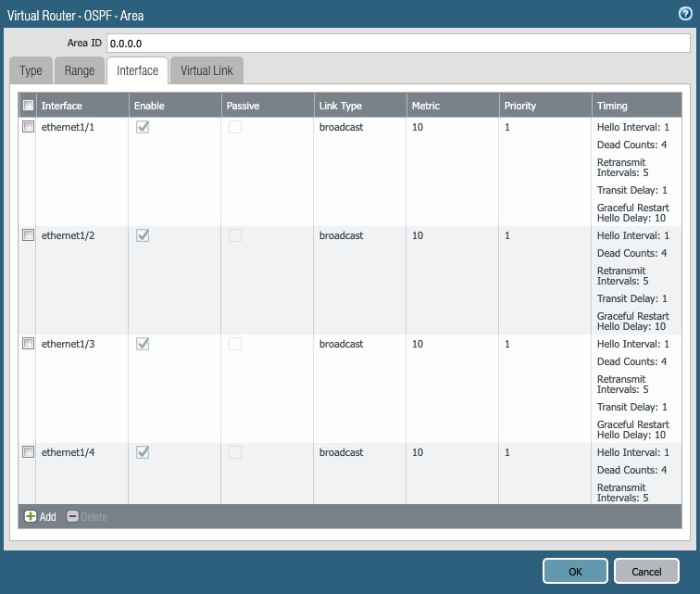Toggle Passive checkbox for ethernet1/4
Screen dimensions: 700x594
pyautogui.click(x=235, y=452)
